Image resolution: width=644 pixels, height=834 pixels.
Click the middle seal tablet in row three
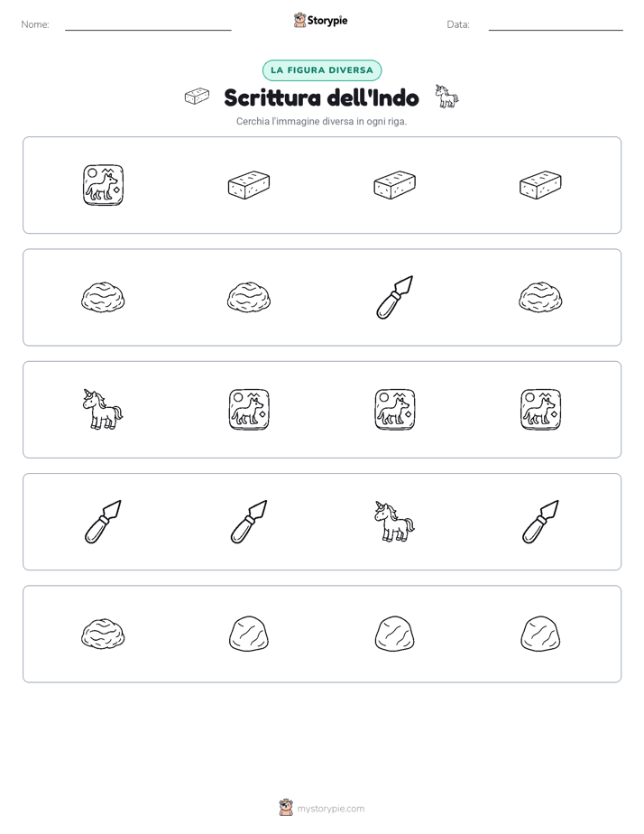394,410
